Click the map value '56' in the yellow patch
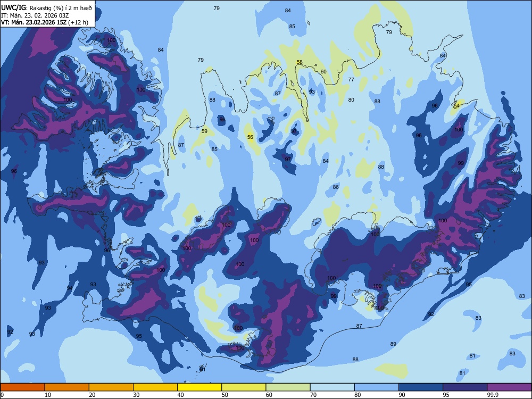Image resolution: width=532 pixels, height=399 pixels. tap(250, 137)
